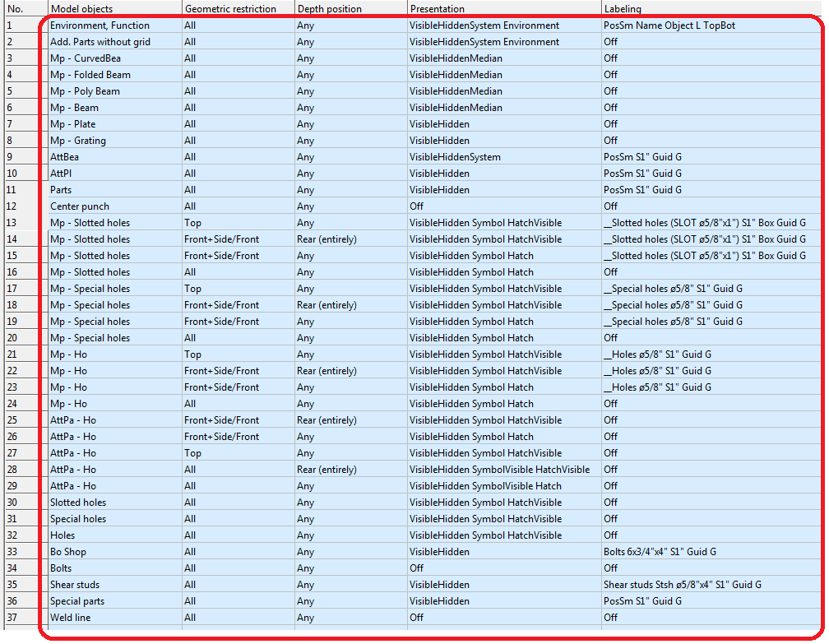
Task: Click VisibleHidden SymbolVisible Hatch in row 29
Action: (504, 485)
